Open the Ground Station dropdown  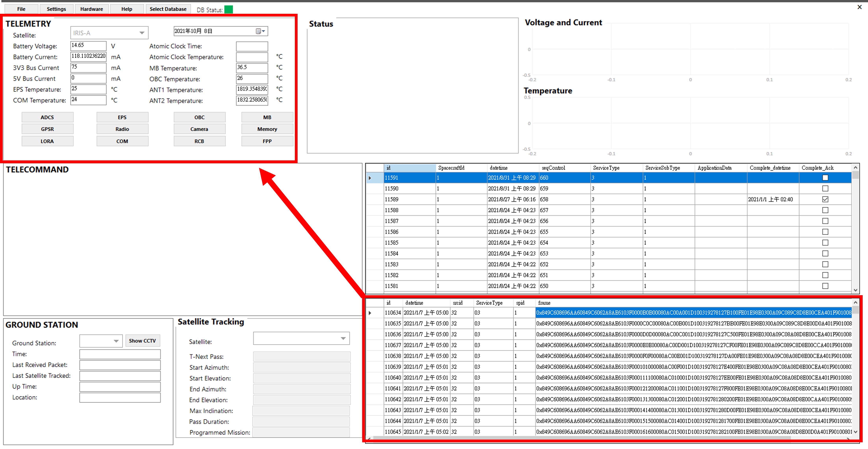(116, 341)
